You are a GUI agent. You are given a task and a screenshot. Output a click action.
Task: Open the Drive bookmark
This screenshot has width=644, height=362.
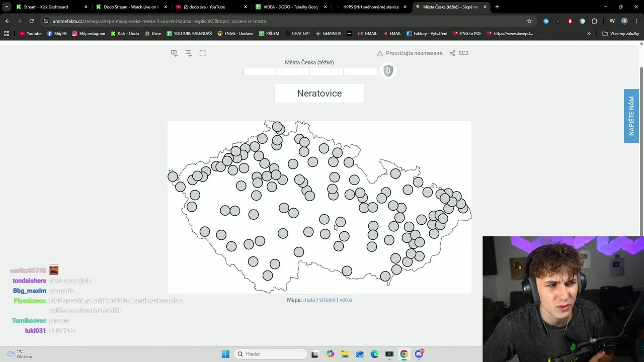pyautogui.click(x=153, y=34)
